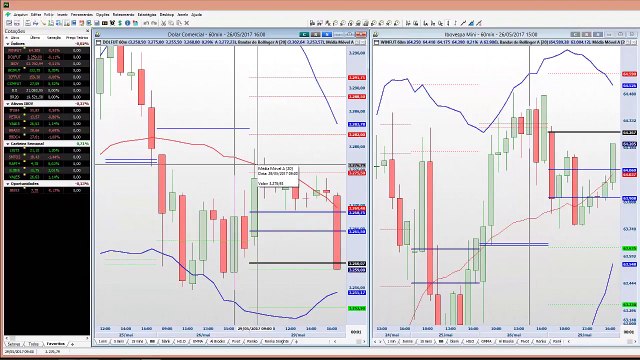Click the green dollar sign toolbar icon
Image resolution: width=640 pixels, height=360 pixels.
pyautogui.click(x=120, y=23)
